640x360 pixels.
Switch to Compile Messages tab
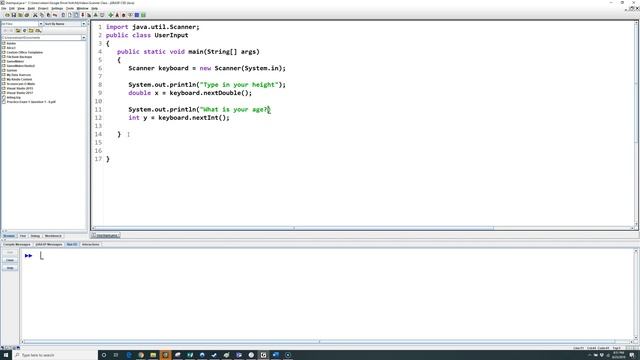click(17, 244)
